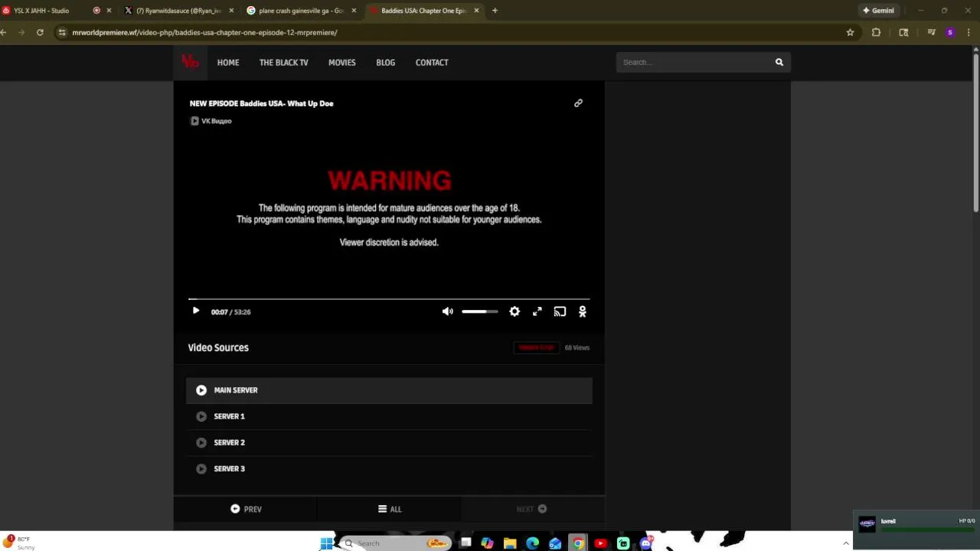Open Chrome three-dot menu
The image size is (980, 551).
click(x=969, y=32)
